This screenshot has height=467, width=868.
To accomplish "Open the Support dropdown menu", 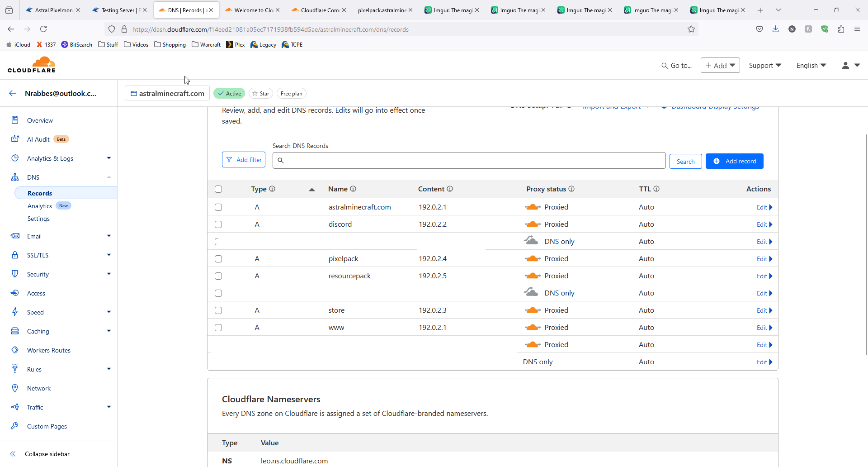I will (x=765, y=66).
